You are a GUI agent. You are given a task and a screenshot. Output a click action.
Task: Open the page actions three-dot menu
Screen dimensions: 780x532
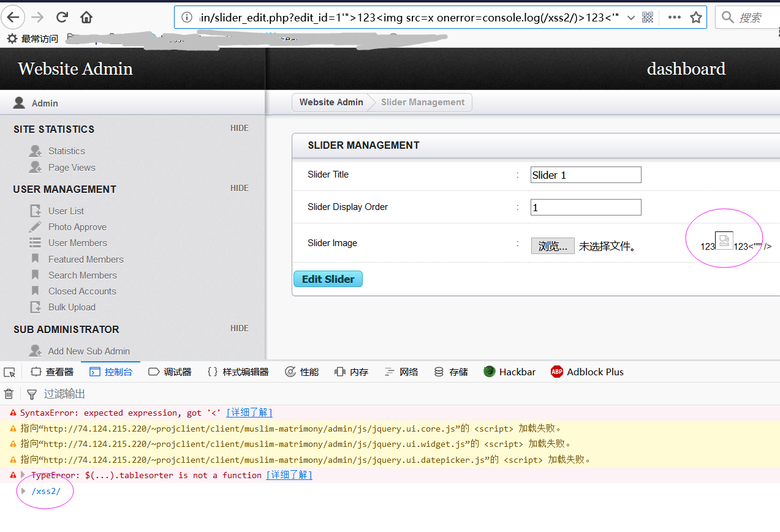tap(674, 17)
